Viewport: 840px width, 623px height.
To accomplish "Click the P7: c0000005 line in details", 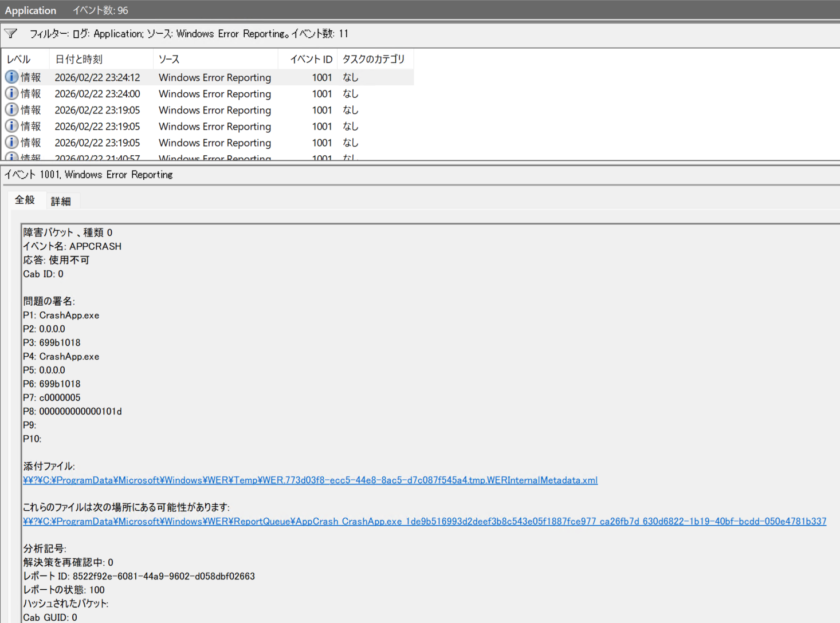I will 52,398.
